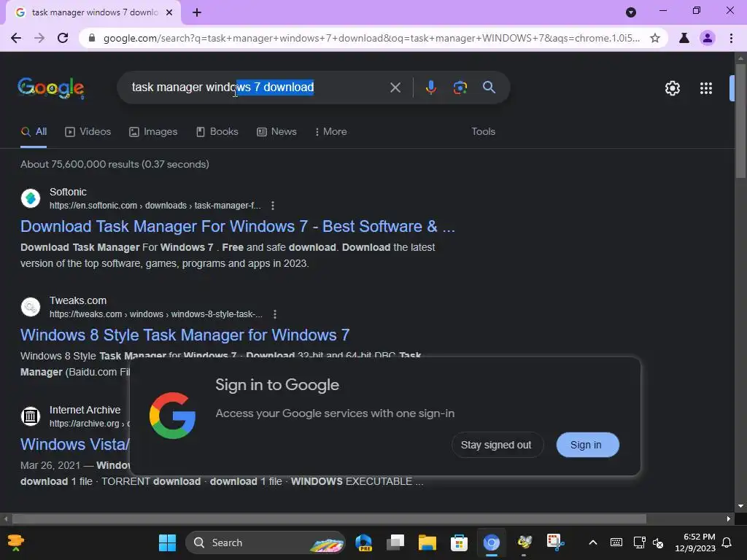Switch to the Images tab
Viewport: 747px width, 560px height.
point(153,132)
